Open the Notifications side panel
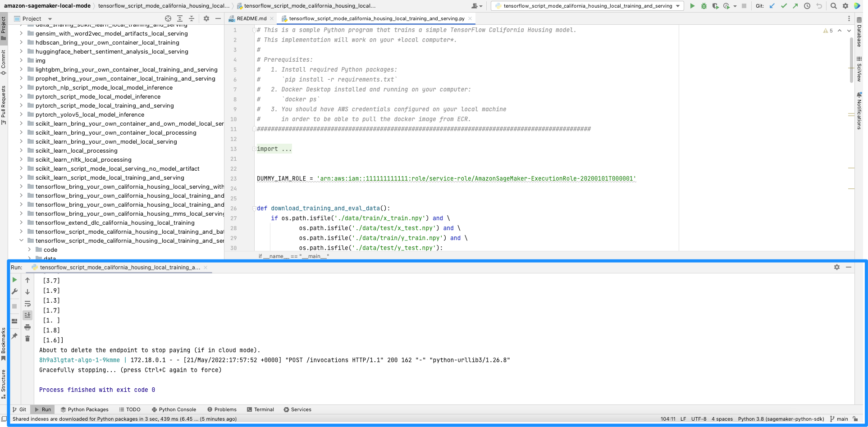 click(859, 111)
